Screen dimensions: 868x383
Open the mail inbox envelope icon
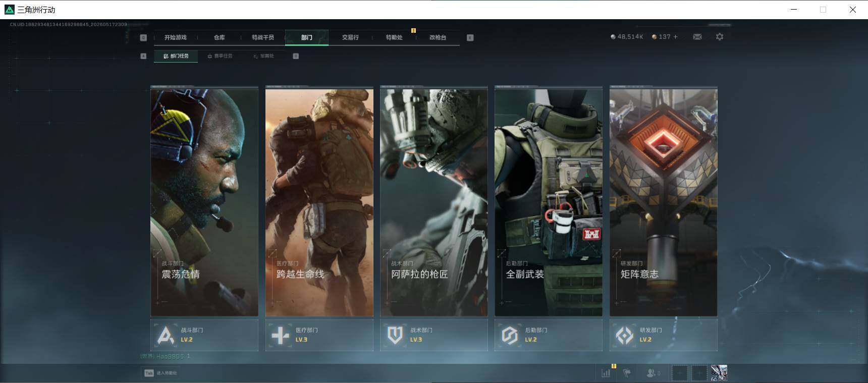point(697,37)
